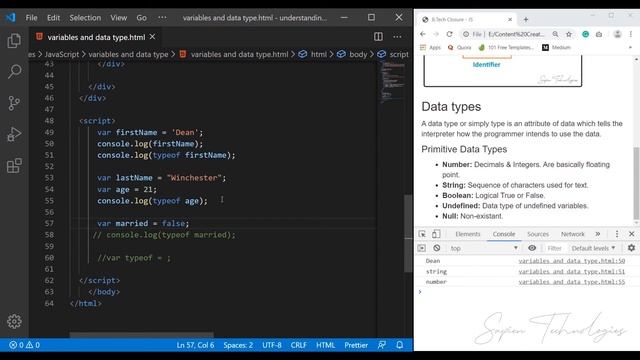This screenshot has height=360, width=640.
Task: Click the JavaScript breadcrumb folder
Action: [x=62, y=54]
